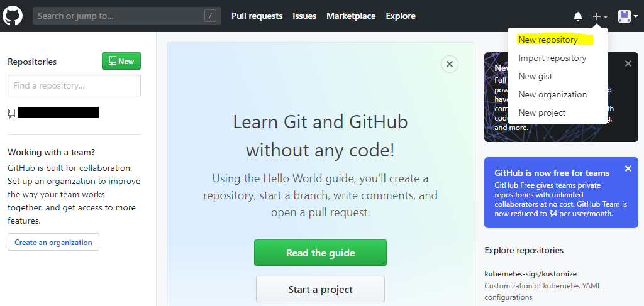Close the dark promo banner

point(628,63)
